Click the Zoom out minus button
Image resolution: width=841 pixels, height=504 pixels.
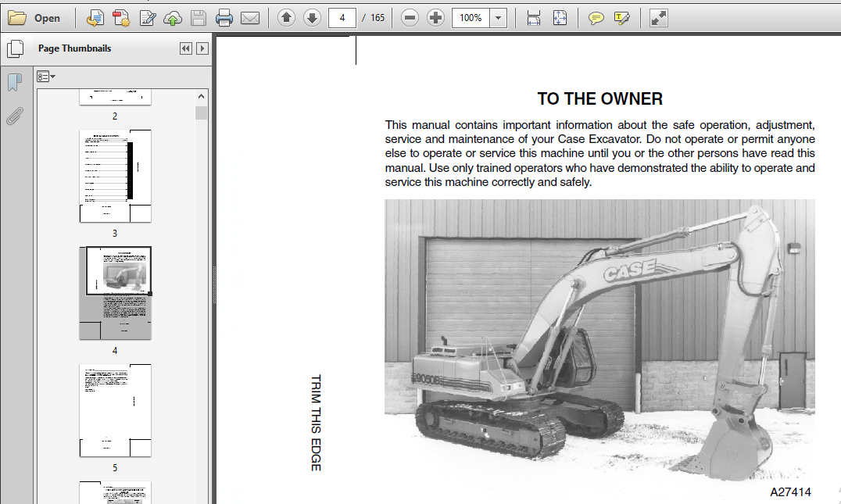click(x=410, y=18)
